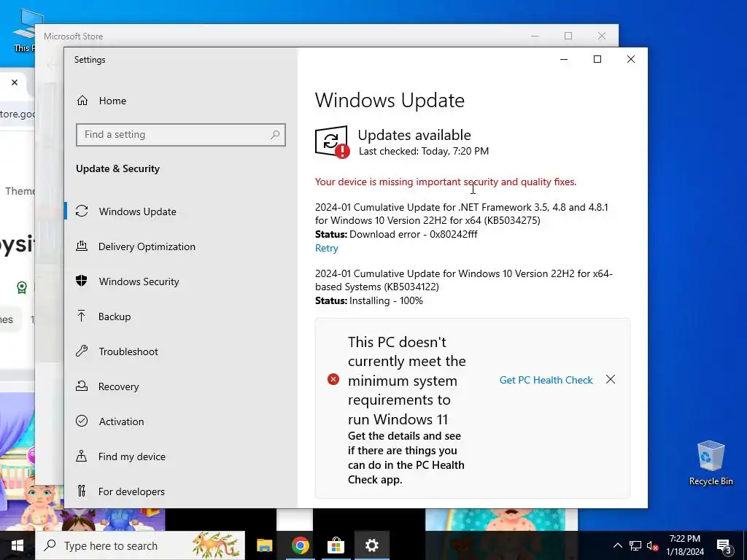This screenshot has width=747, height=560.
Task: Click the taskbar clock and date
Action: coord(685,545)
